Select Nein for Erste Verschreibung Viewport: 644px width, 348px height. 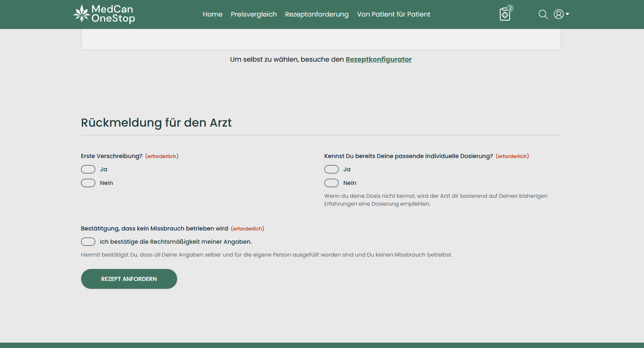coord(88,183)
